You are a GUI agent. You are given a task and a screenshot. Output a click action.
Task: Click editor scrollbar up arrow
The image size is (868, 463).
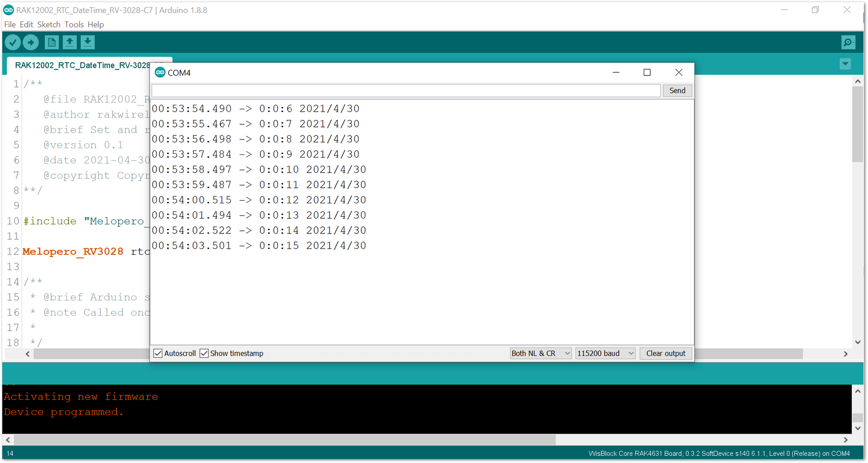point(858,81)
